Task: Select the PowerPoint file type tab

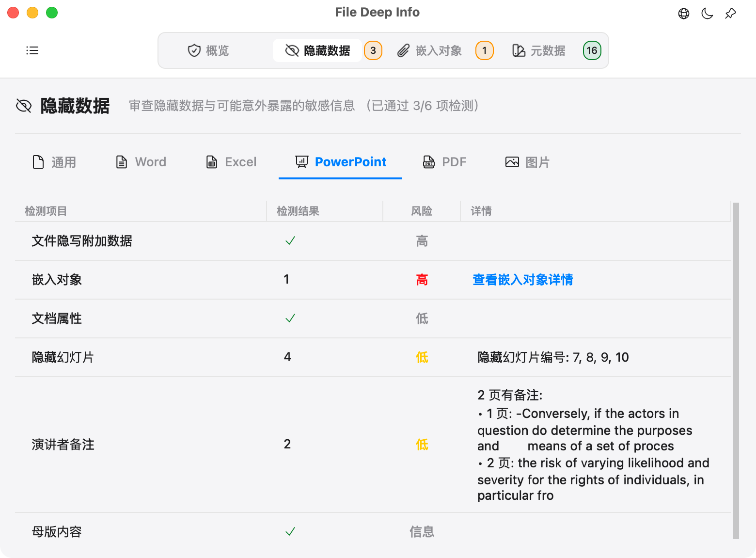Action: [341, 162]
